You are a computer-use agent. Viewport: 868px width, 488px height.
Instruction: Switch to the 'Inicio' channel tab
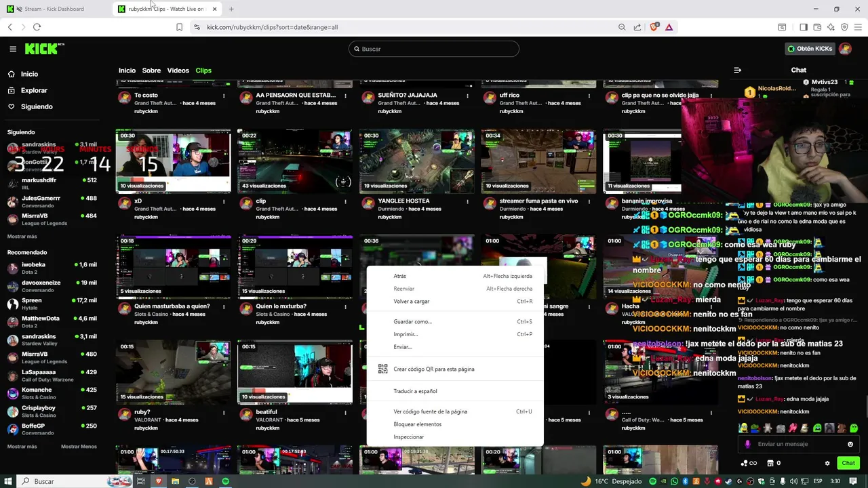point(127,70)
